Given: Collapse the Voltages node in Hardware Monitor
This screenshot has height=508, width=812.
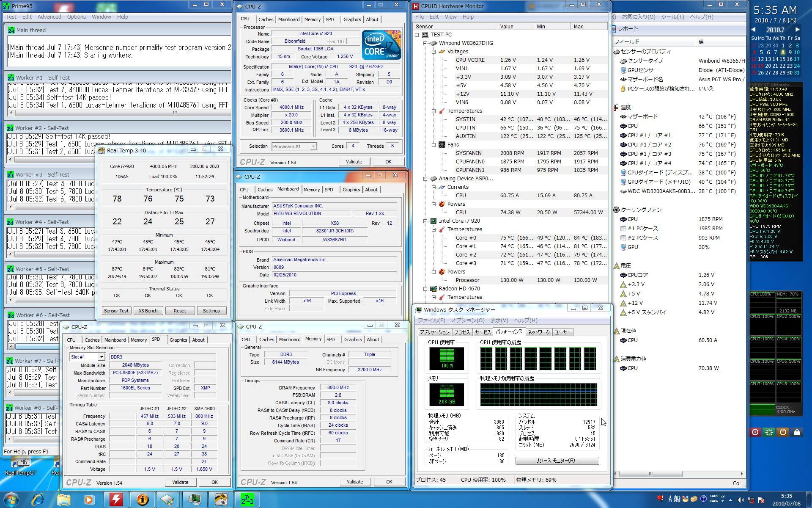Looking at the screenshot, I should point(433,52).
